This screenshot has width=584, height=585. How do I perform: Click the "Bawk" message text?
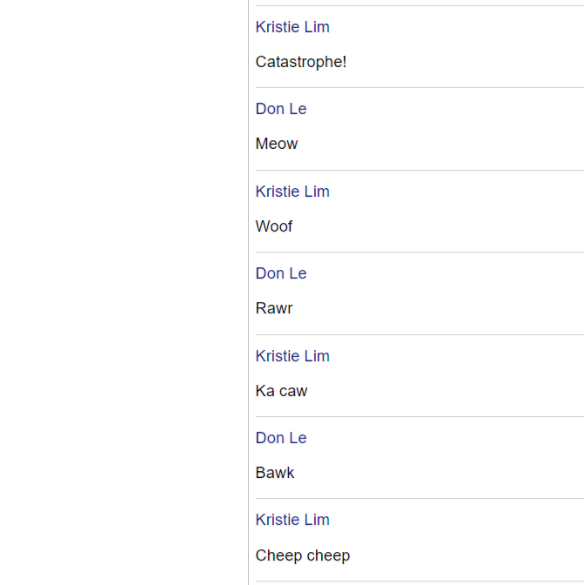pos(275,473)
